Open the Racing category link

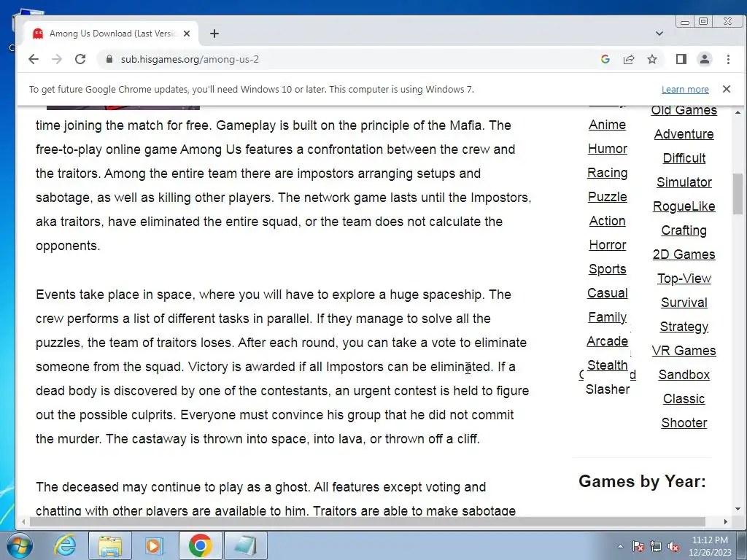pyautogui.click(x=608, y=173)
